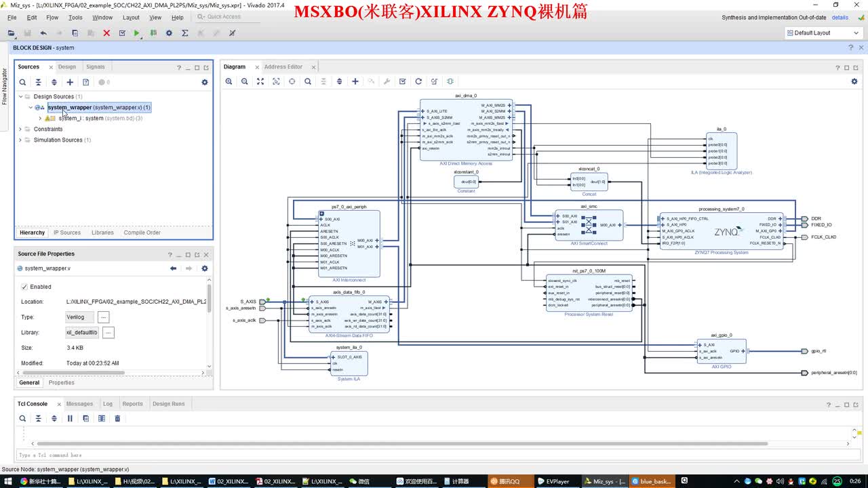Click the Type browse ellipsis button
The height and width of the screenshot is (488, 868).
click(104, 317)
